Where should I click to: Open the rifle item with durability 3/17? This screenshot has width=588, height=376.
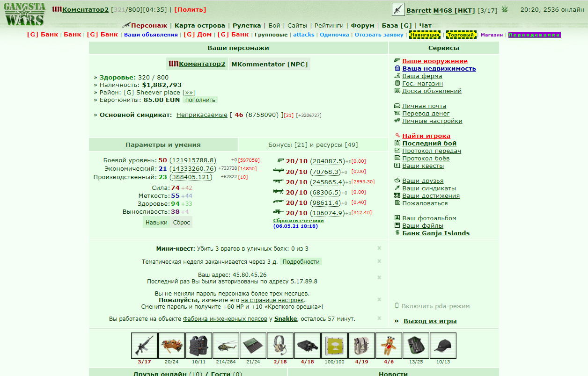point(144,346)
